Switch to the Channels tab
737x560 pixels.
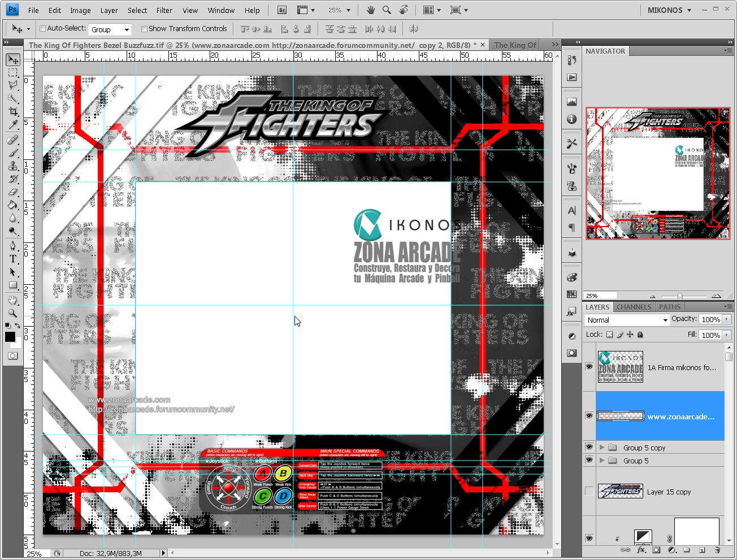click(x=634, y=307)
